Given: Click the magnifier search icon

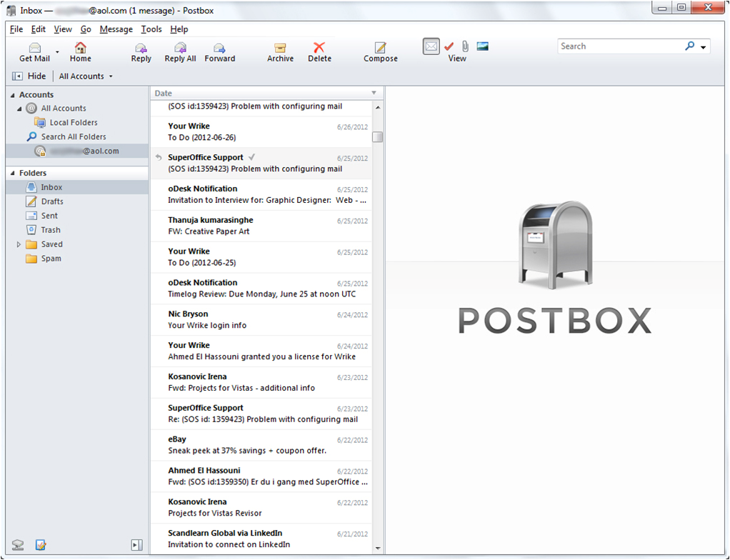Looking at the screenshot, I should coord(689,46).
